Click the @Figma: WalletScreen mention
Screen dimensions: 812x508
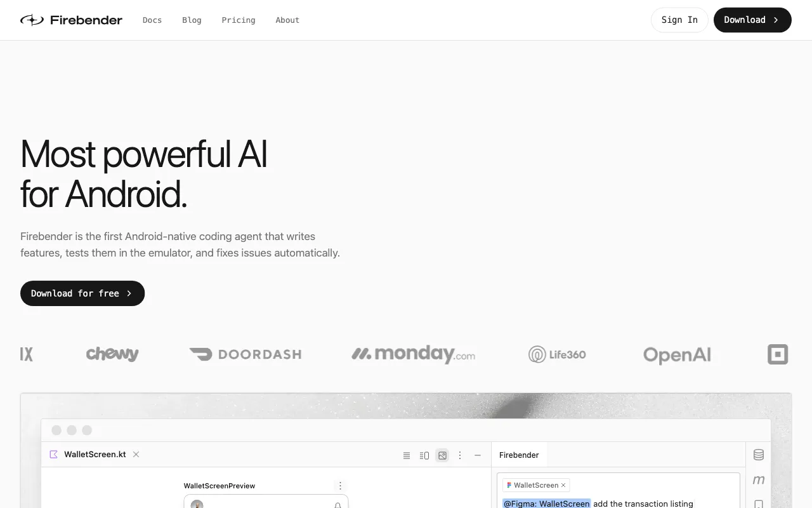tap(547, 504)
